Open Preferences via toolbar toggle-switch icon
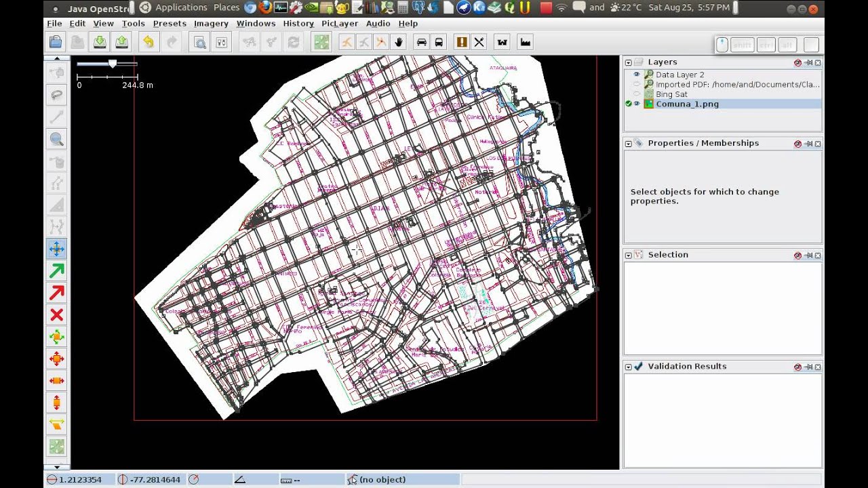The height and width of the screenshot is (488, 868). [221, 42]
